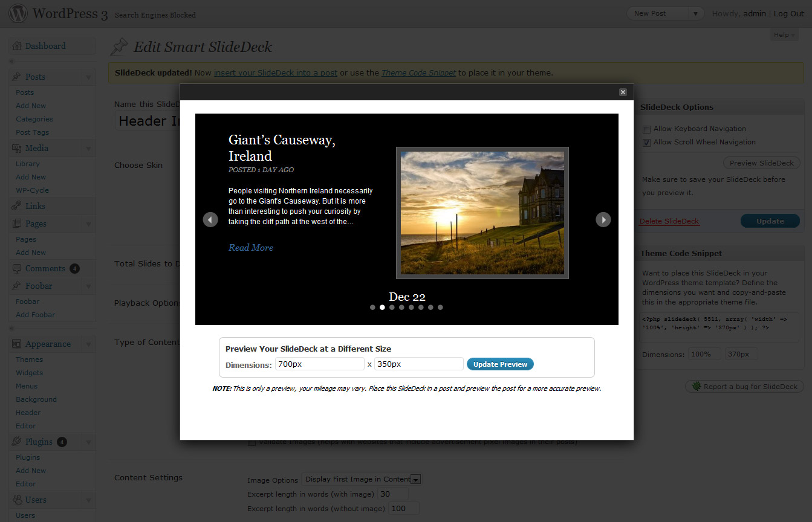Open Themes under Appearance
This screenshot has width=812, height=522.
(29, 359)
